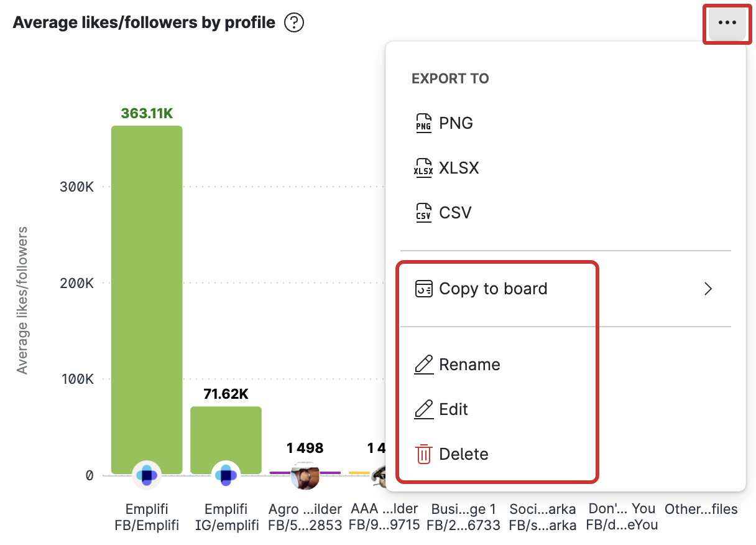
Task: Click the Average likes/followers by profile title
Action: 144,23
